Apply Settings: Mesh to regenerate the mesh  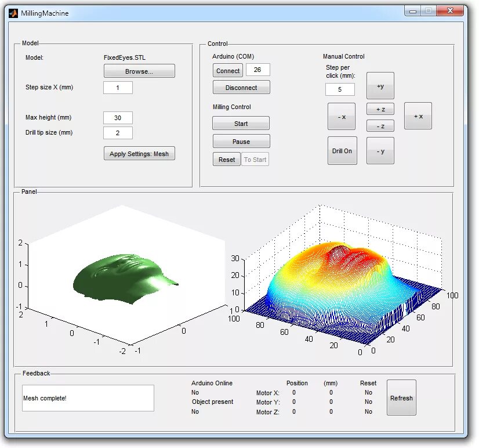tap(139, 153)
